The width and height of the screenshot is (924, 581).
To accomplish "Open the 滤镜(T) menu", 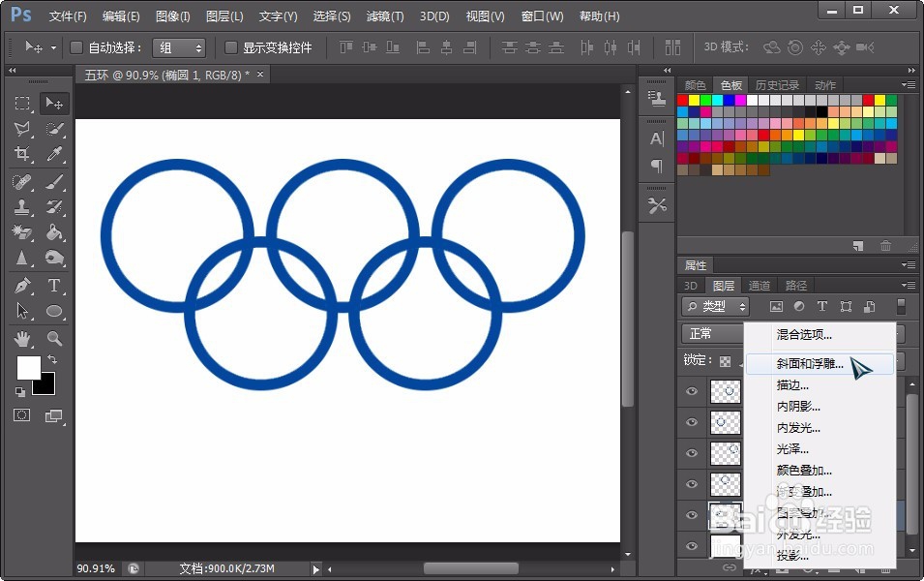I will click(385, 16).
